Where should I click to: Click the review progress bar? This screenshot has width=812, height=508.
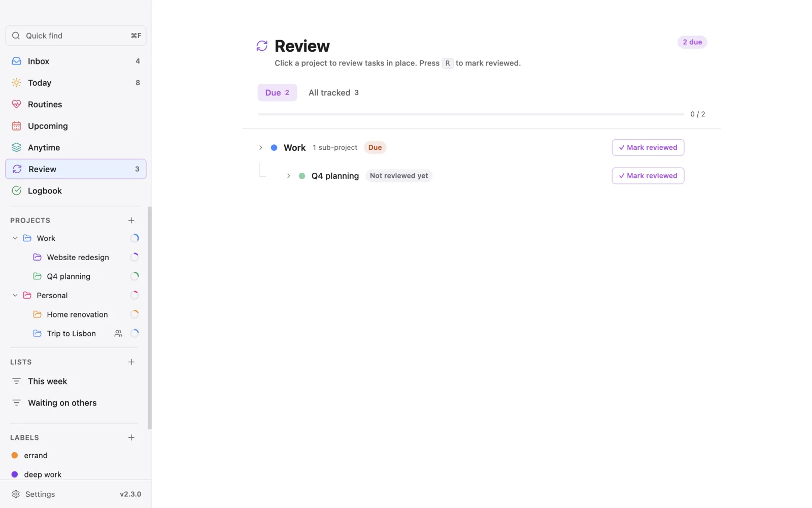tap(471, 114)
